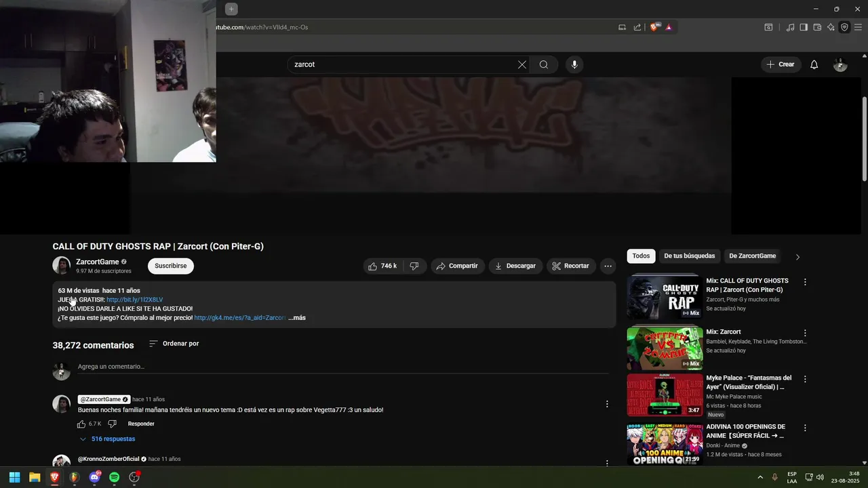
Task: Open Brave Rewards triangle icon
Action: pos(669,27)
